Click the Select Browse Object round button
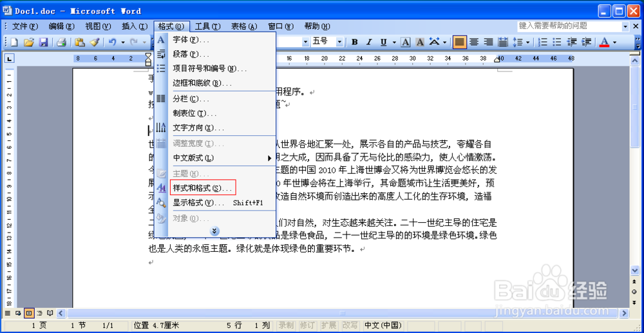 (x=635, y=292)
